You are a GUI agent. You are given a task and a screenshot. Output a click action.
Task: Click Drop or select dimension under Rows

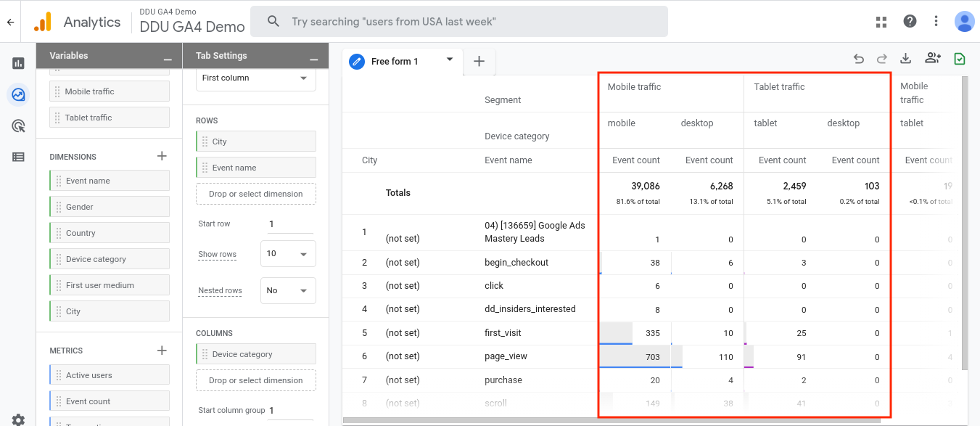256,194
